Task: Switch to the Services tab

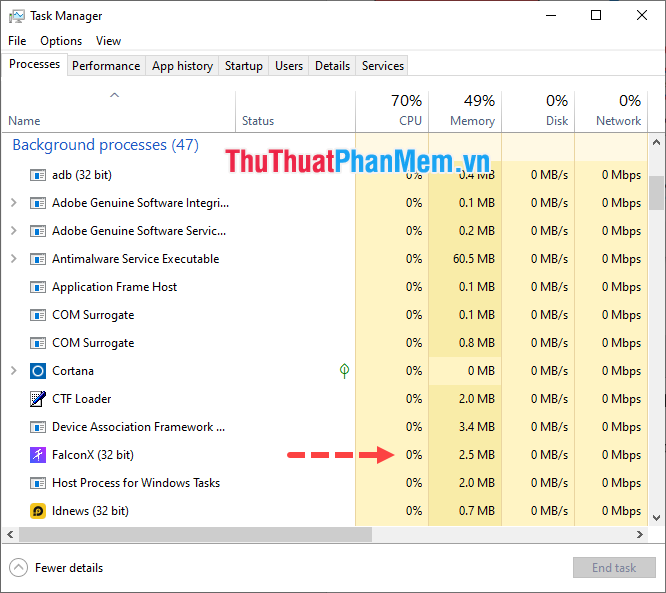Action: click(383, 66)
